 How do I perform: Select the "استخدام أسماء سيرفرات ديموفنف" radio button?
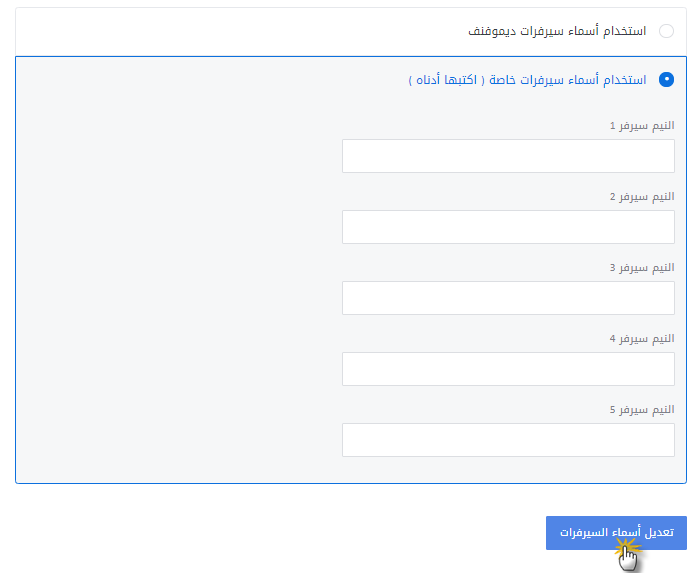coord(666,31)
